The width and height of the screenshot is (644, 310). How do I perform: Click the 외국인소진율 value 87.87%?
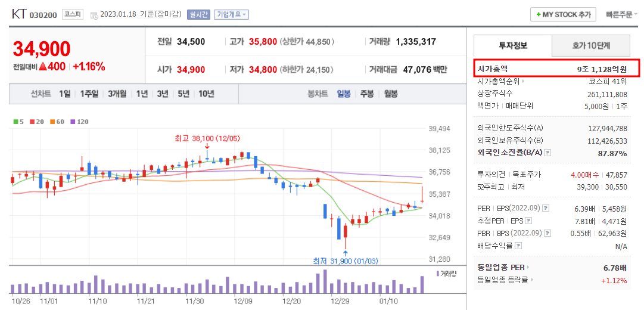pyautogui.click(x=612, y=153)
